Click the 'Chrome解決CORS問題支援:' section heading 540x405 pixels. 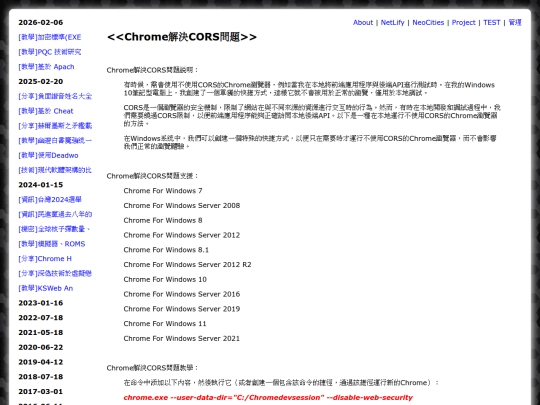153,176
